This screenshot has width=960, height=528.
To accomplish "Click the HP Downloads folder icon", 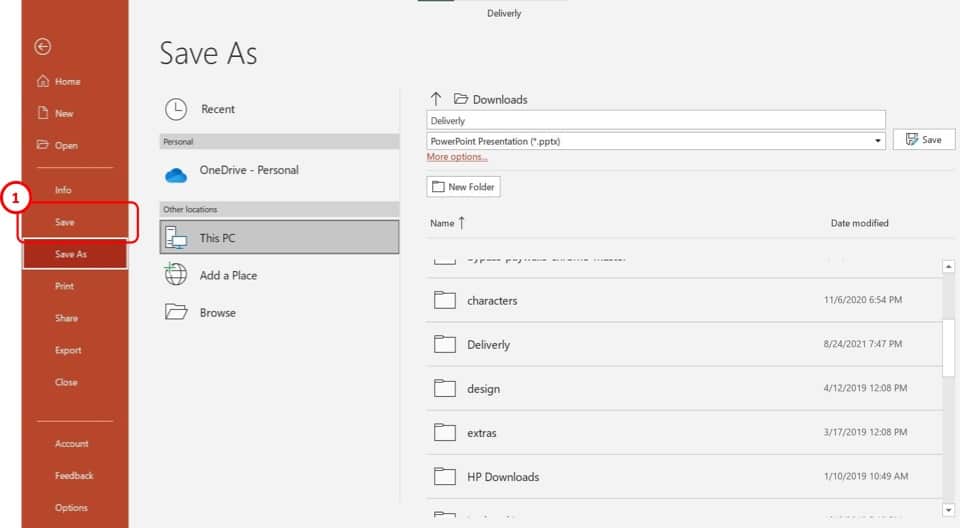I will [x=444, y=477].
